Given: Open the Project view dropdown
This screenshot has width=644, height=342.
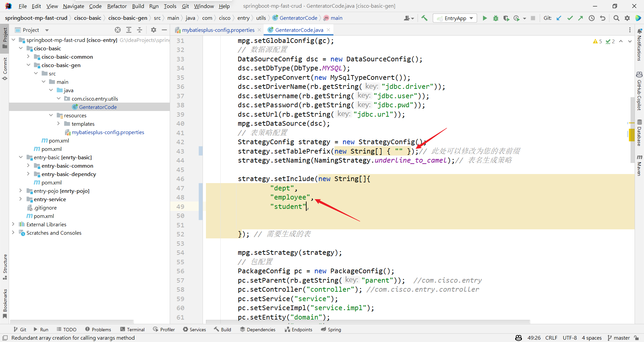Looking at the screenshot, I should [x=46, y=30].
